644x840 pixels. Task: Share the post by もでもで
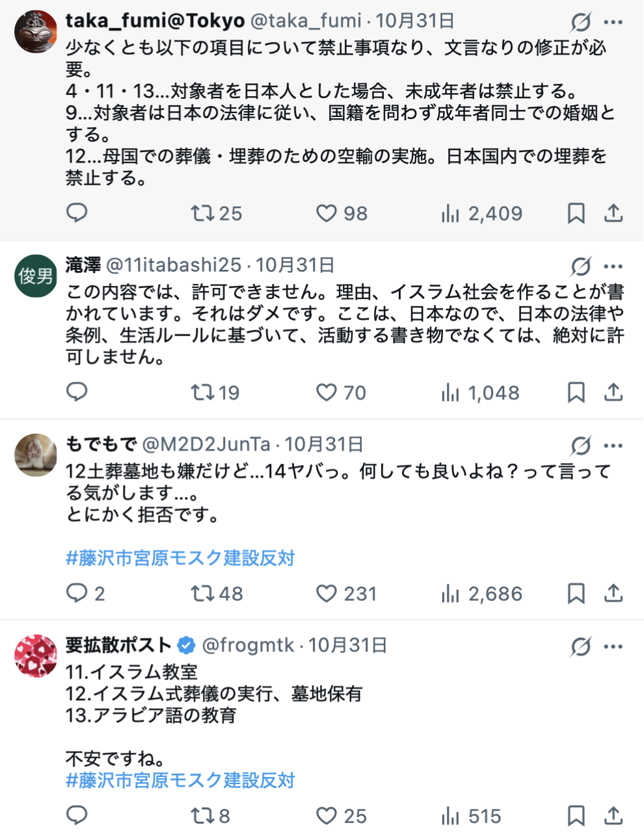point(613,594)
